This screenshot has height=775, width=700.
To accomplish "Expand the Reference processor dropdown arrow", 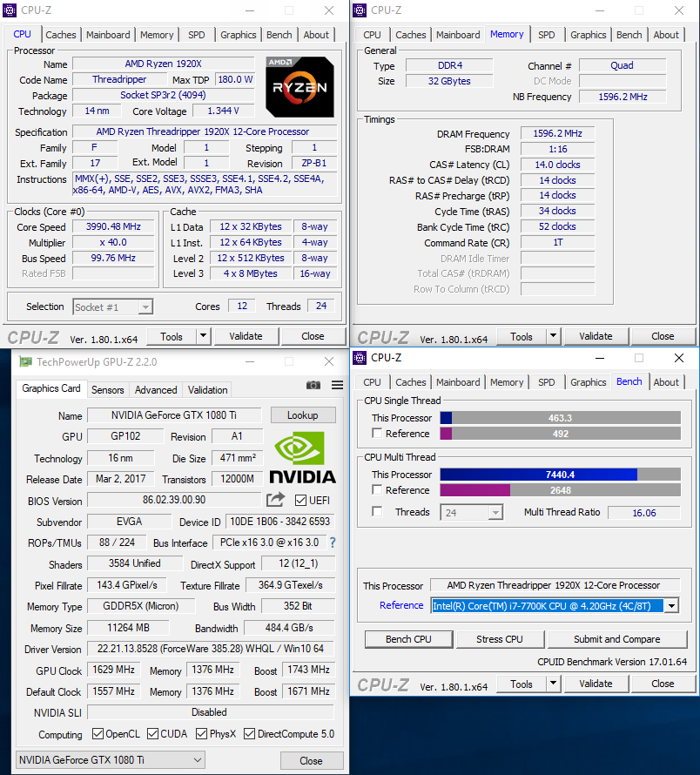I will [x=670, y=605].
